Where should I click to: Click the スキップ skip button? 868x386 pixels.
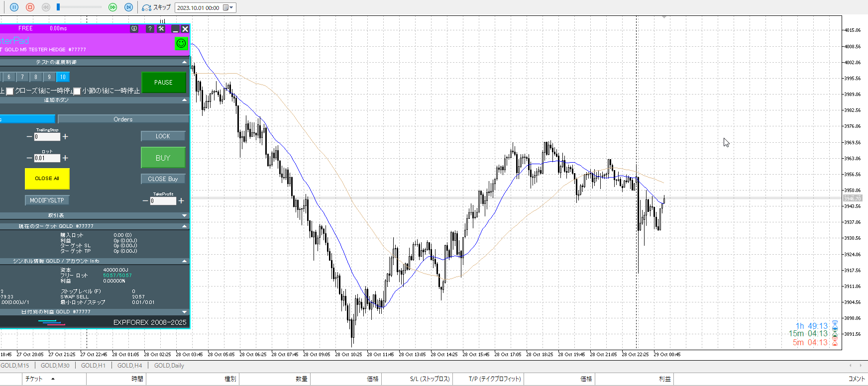tap(156, 7)
